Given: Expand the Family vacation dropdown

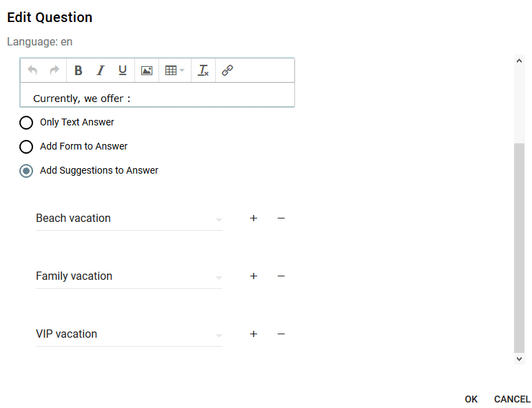Looking at the screenshot, I should [x=219, y=278].
